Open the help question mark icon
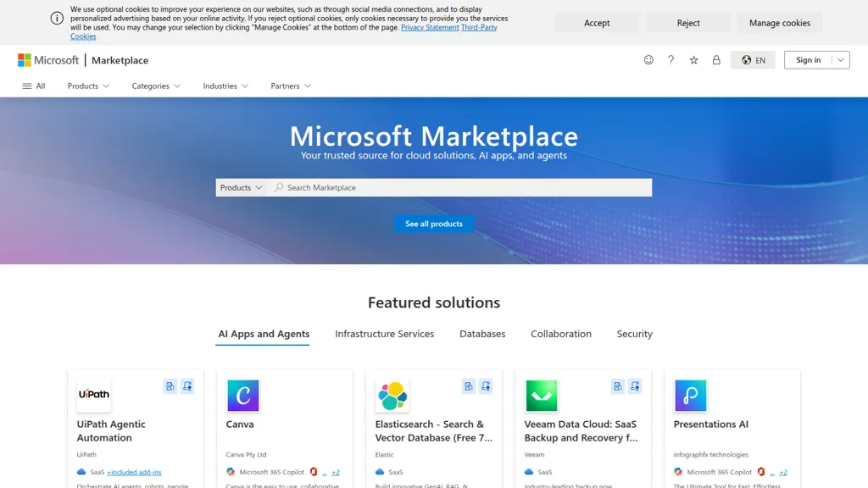 click(671, 60)
